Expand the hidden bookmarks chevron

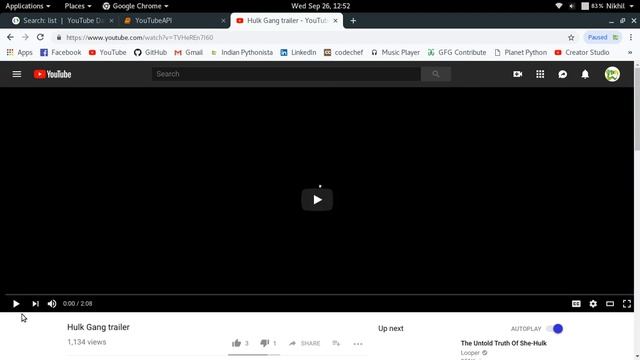click(x=630, y=52)
